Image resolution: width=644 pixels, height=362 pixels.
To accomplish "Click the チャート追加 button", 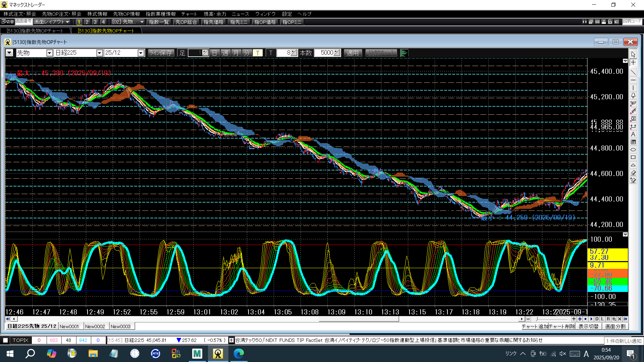I will (x=535, y=326).
